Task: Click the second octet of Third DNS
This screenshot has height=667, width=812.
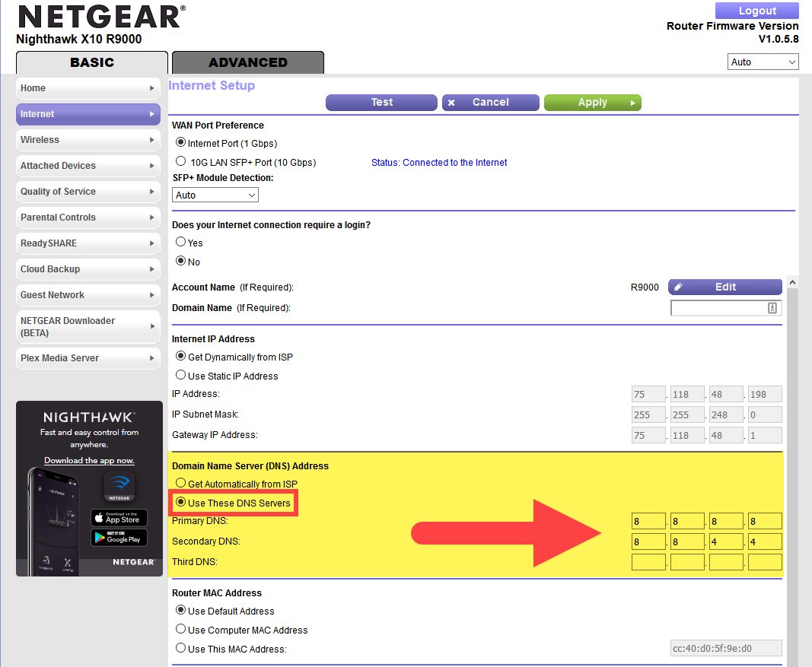Action: click(687, 562)
